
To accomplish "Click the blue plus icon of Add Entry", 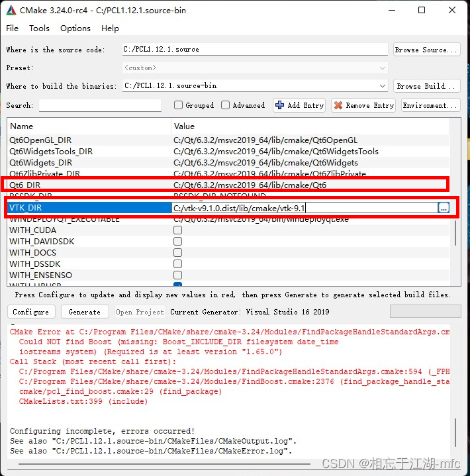I will 279,105.
